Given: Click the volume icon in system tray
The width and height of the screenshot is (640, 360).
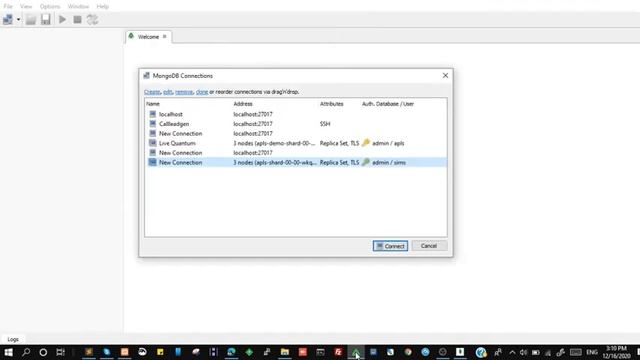Looking at the screenshot, I should [523, 352].
